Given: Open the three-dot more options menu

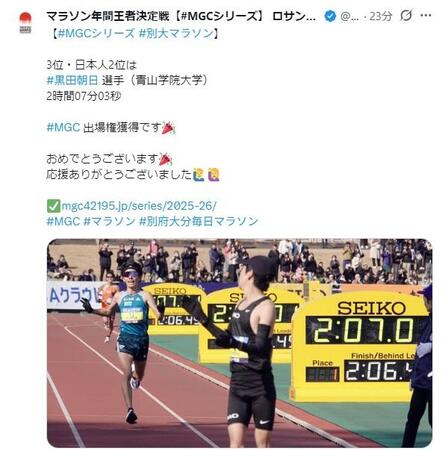Looking at the screenshot, I should pos(426,15).
